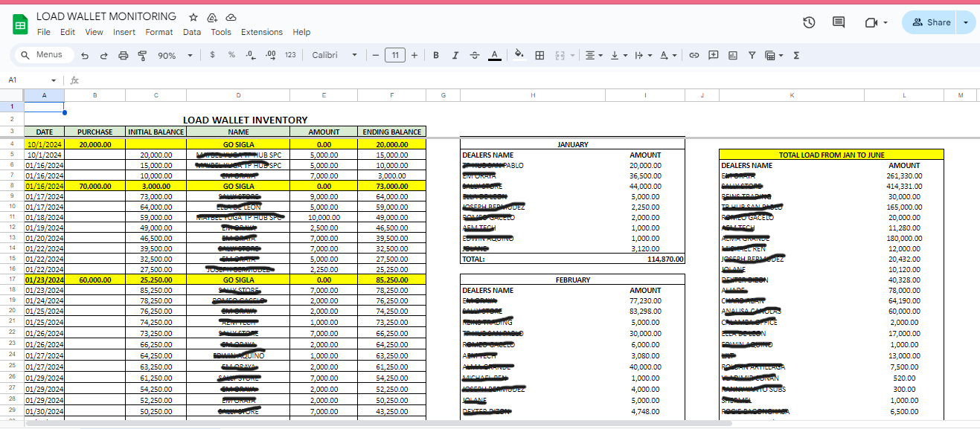Screen dimensions: 980x429
Task: Decrease decimal places
Action: [251, 55]
